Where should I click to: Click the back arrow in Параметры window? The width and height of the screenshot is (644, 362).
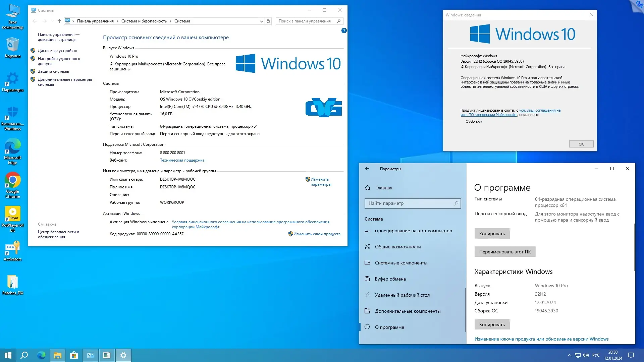[367, 169]
